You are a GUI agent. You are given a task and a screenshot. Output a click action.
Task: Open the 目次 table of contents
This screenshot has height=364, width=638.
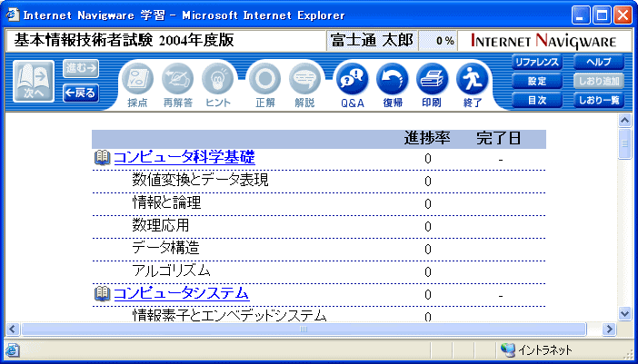[x=536, y=101]
